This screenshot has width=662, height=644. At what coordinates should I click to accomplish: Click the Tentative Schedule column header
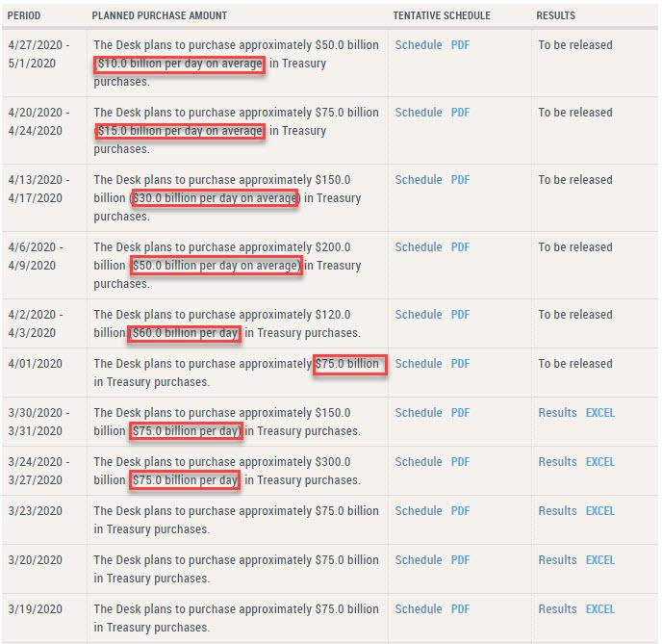coord(441,16)
